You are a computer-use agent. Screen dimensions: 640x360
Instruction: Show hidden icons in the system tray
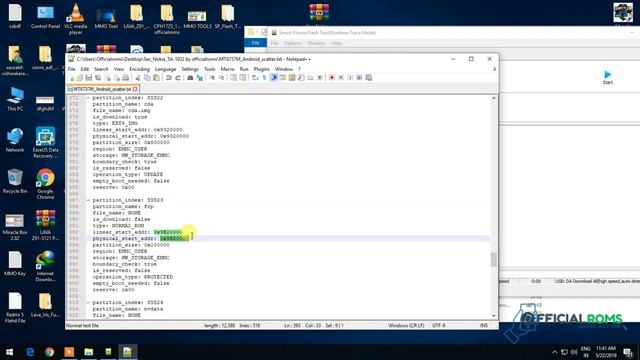click(554, 352)
